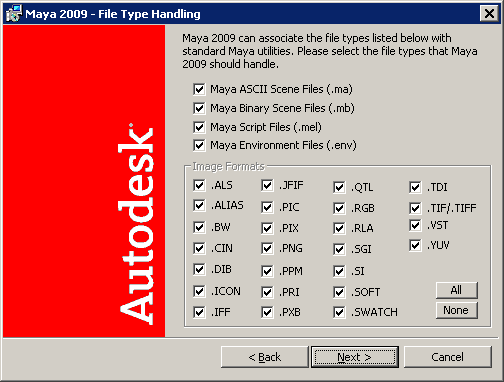Viewport: 504px width, 382px height.
Task: Toggle the .TIF/.TIFF checkbox
Action: click(415, 208)
